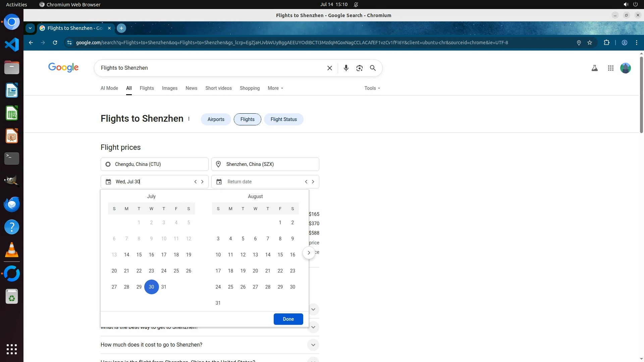
Task: Open Search Labs flask icon
Action: pos(595,68)
